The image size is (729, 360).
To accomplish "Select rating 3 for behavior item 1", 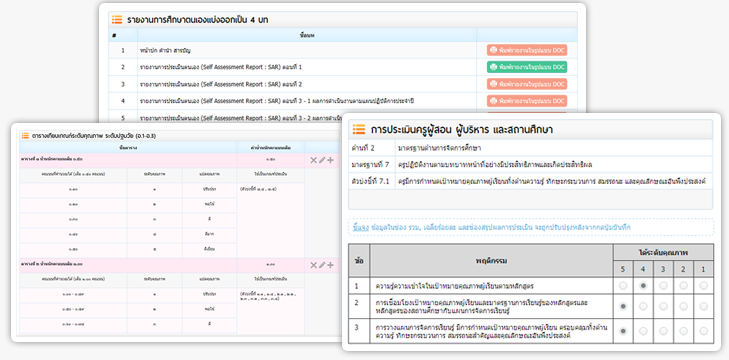I will coord(663,286).
